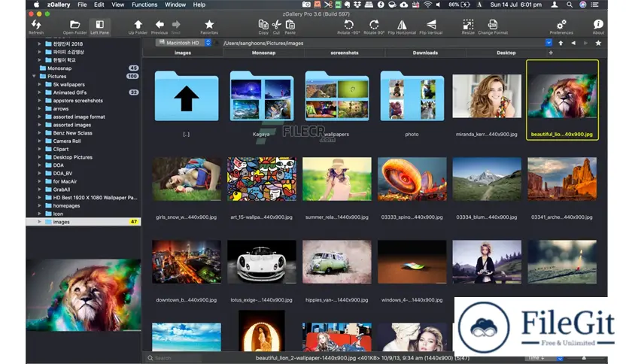This screenshot has width=629, height=364.
Task: Click the Wi-Fi icon in menu bar
Action: pyautogui.click(x=427, y=5)
